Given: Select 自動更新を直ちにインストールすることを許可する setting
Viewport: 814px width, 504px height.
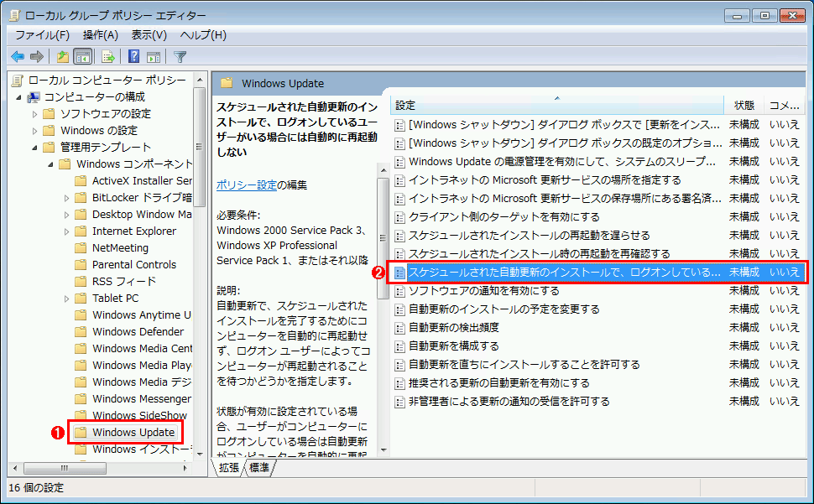Looking at the screenshot, I should (x=524, y=365).
